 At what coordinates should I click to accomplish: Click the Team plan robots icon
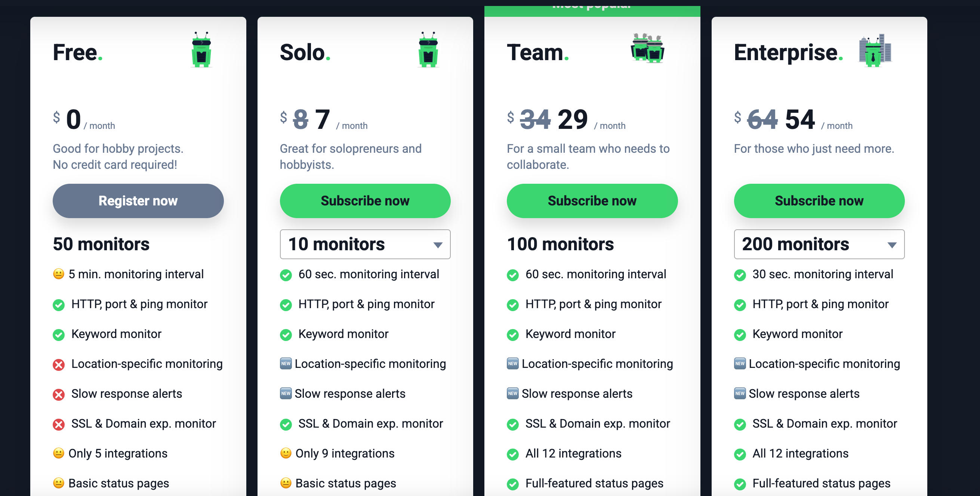pyautogui.click(x=647, y=49)
